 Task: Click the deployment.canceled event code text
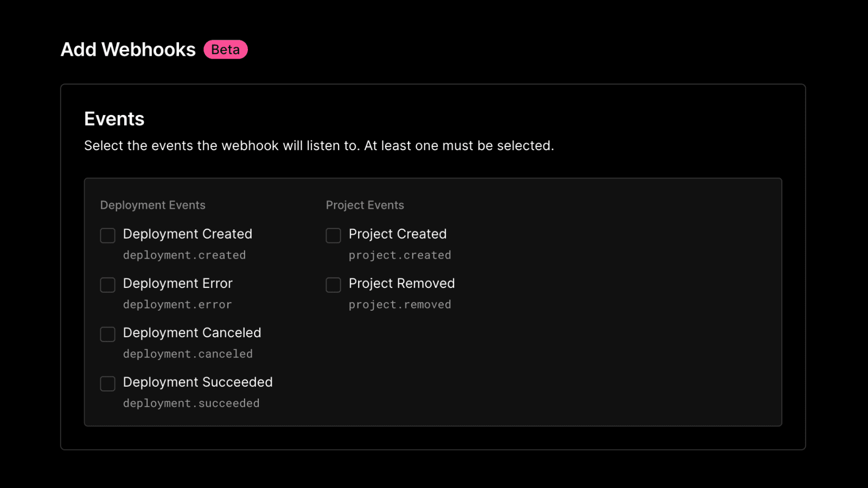188,354
